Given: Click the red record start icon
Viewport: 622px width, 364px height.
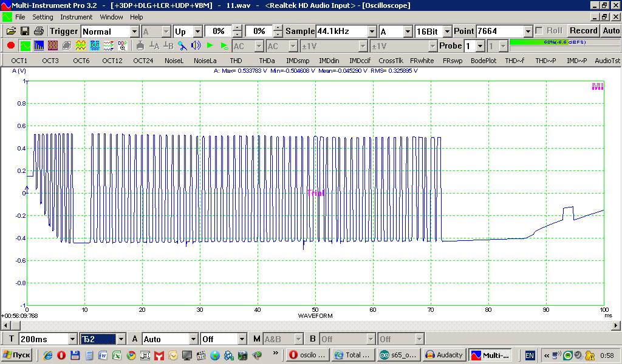Looking at the screenshot, I should (10, 45).
